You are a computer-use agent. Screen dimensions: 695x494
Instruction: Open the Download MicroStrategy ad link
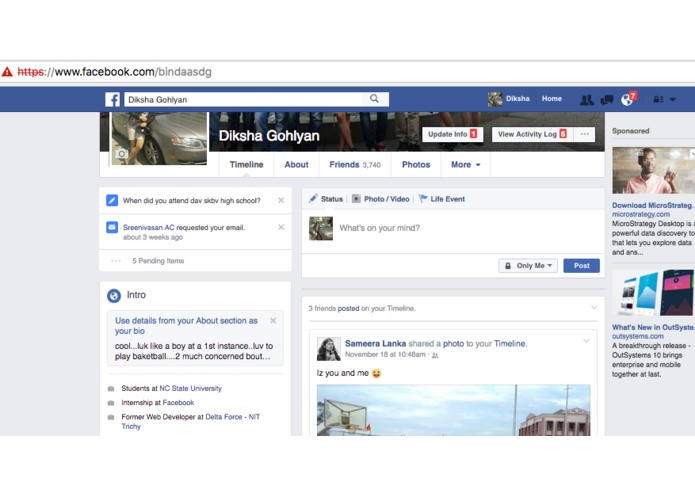click(653, 205)
